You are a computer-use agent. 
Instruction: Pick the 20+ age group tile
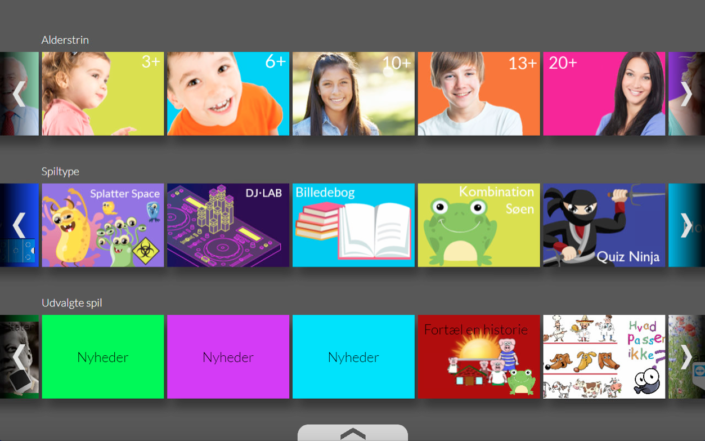pyautogui.click(x=604, y=94)
